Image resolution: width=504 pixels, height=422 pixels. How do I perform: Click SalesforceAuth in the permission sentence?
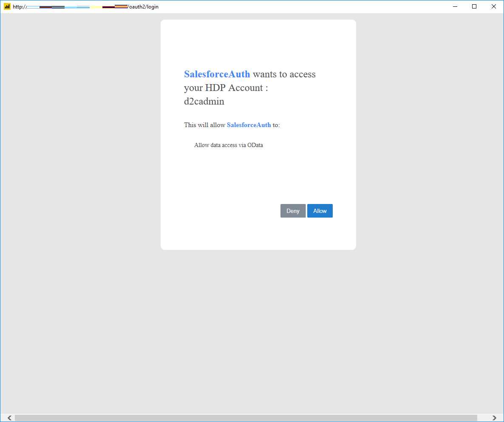(x=249, y=125)
